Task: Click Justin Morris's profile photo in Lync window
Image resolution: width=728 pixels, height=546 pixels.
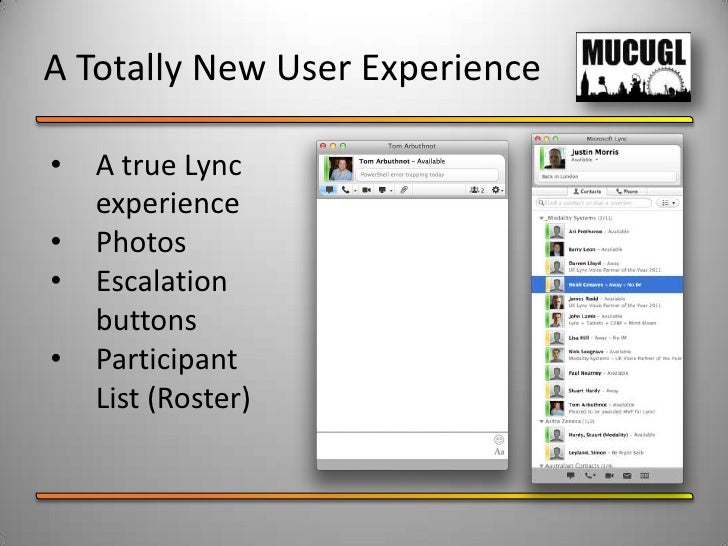Action: coord(554,158)
